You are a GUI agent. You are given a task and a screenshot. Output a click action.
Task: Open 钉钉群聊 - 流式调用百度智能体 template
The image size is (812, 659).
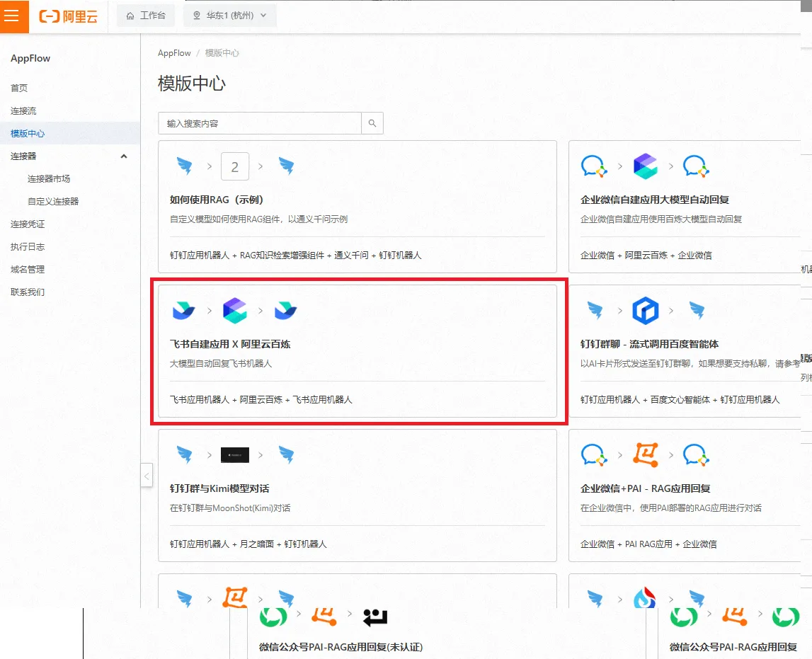tap(649, 344)
